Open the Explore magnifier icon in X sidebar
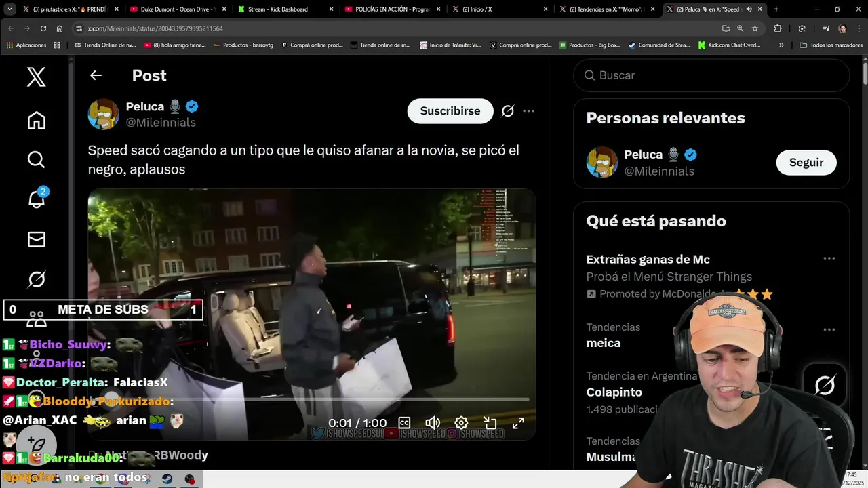The image size is (868, 488). 37,160
